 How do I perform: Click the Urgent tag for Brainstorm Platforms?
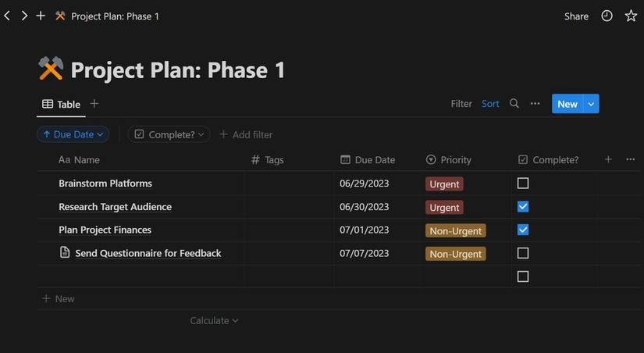point(444,184)
